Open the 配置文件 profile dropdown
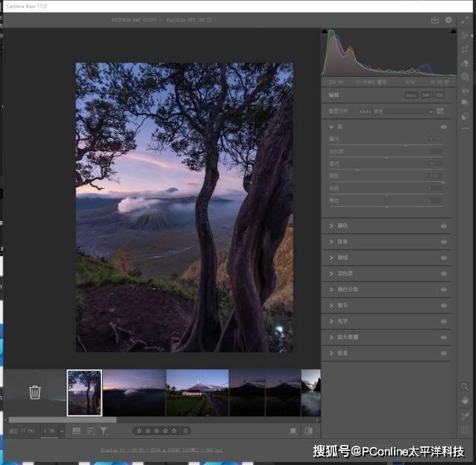Image resolution: width=476 pixels, height=465 pixels. click(395, 111)
